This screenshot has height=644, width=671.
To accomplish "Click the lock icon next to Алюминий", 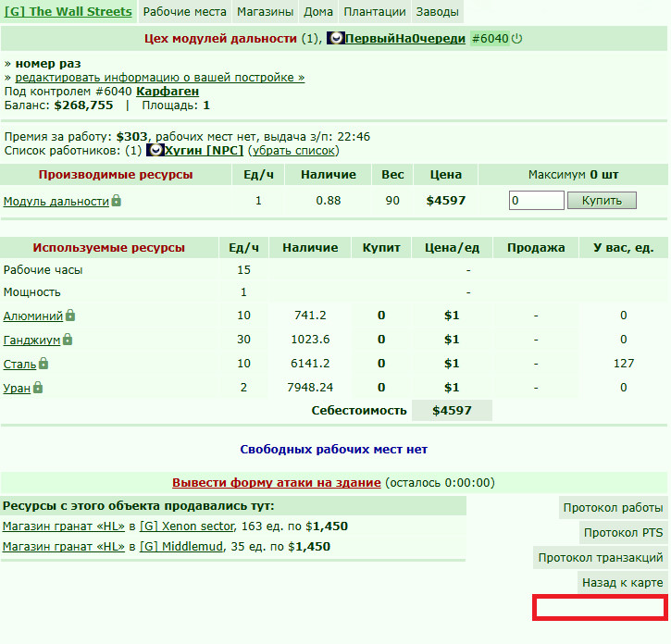I will pos(70,316).
